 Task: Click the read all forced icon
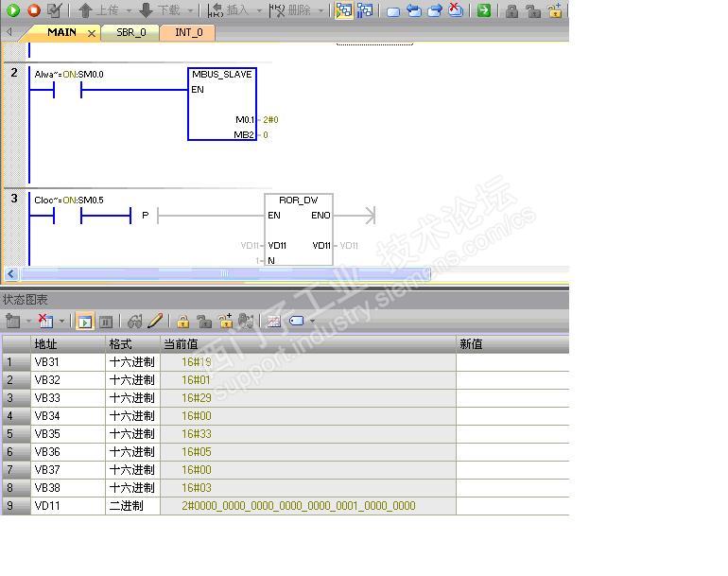point(246,321)
